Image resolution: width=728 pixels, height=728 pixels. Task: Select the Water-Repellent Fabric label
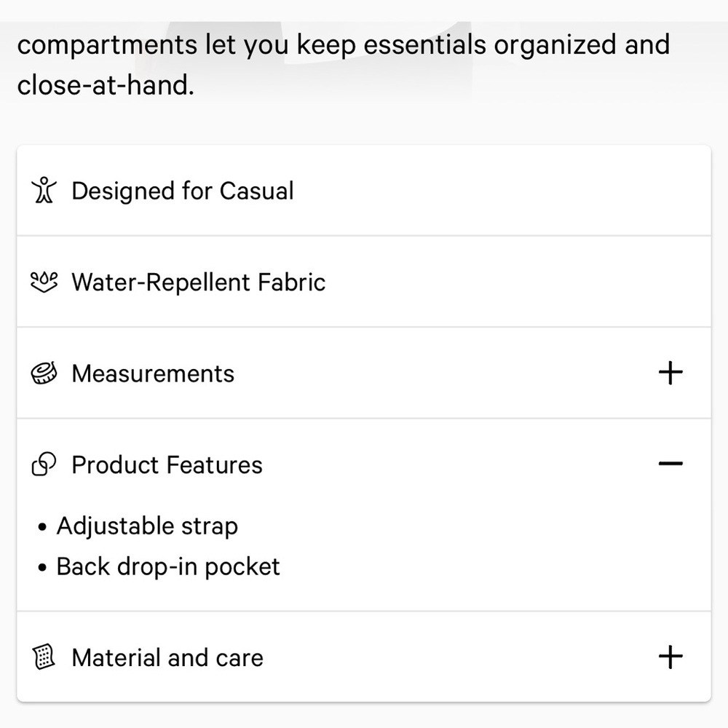tap(198, 282)
